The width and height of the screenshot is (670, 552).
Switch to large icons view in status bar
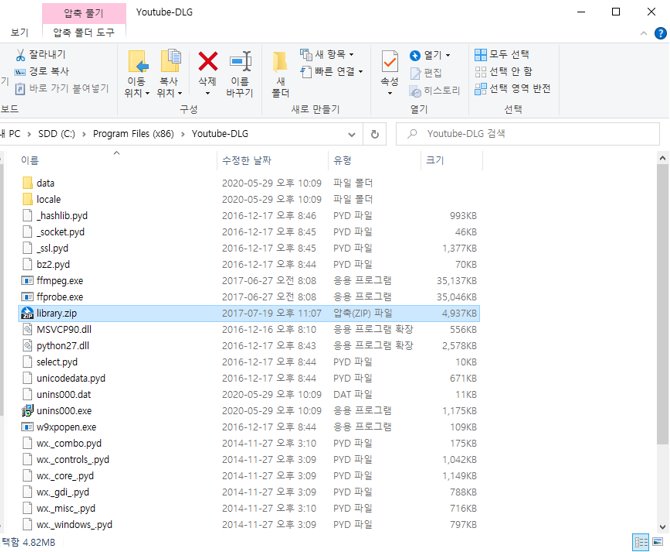tap(658, 543)
